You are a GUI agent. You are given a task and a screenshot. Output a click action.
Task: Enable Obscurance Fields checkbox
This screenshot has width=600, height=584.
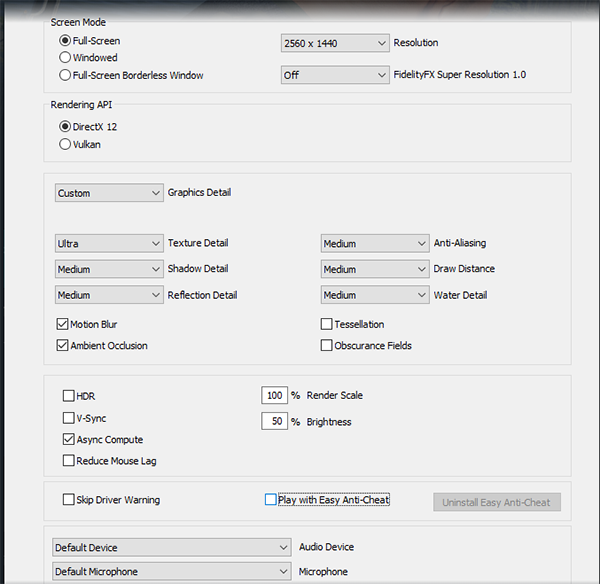326,345
